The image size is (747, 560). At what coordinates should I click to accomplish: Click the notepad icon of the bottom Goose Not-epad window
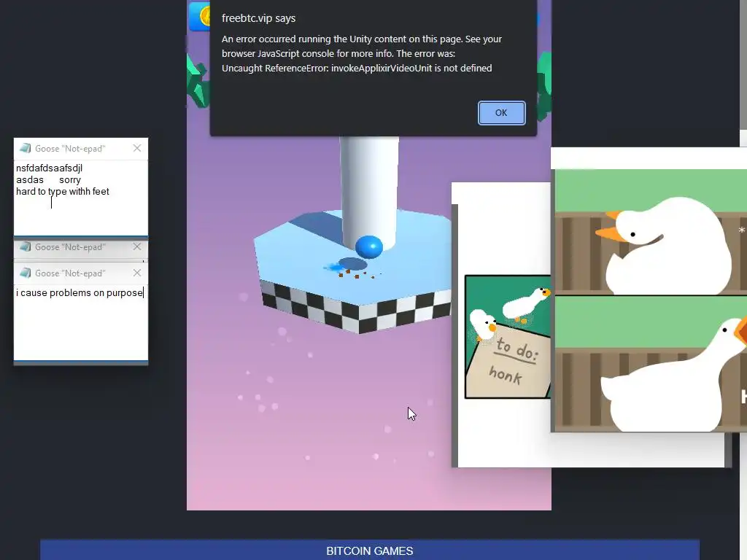pos(26,273)
